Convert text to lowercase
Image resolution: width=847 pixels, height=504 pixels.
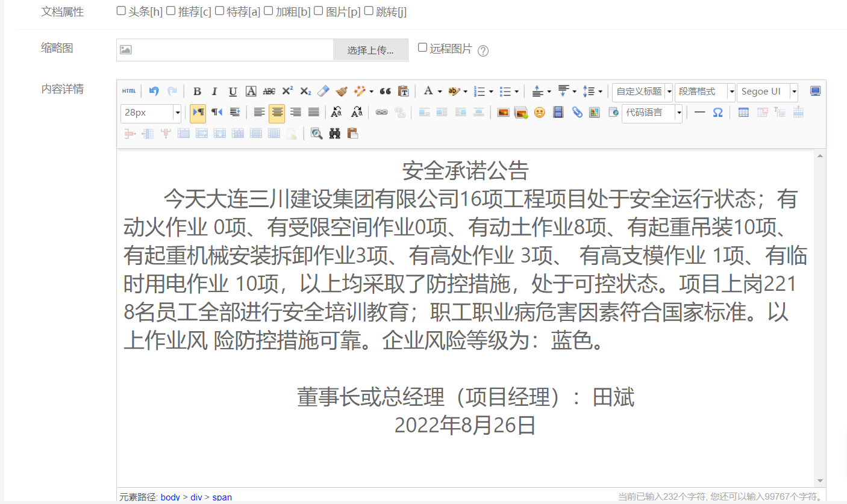click(x=357, y=112)
